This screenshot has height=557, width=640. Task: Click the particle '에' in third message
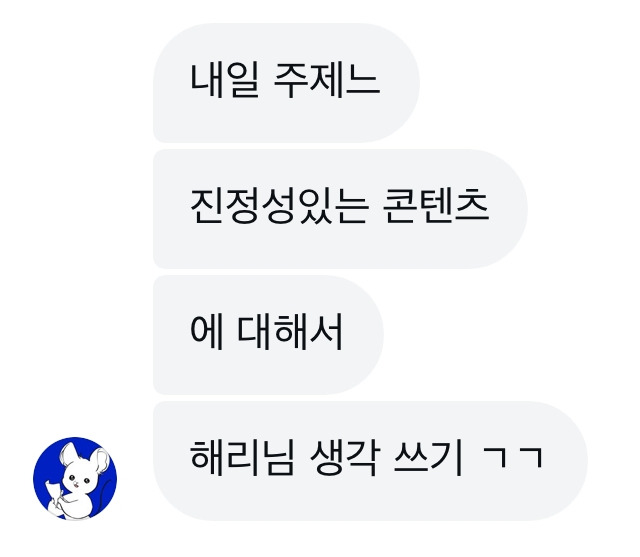click(207, 332)
